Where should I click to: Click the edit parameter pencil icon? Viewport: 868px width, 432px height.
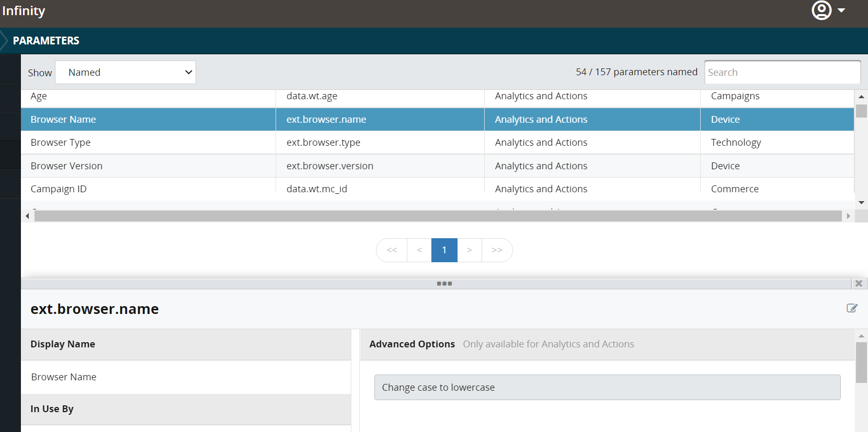852,308
